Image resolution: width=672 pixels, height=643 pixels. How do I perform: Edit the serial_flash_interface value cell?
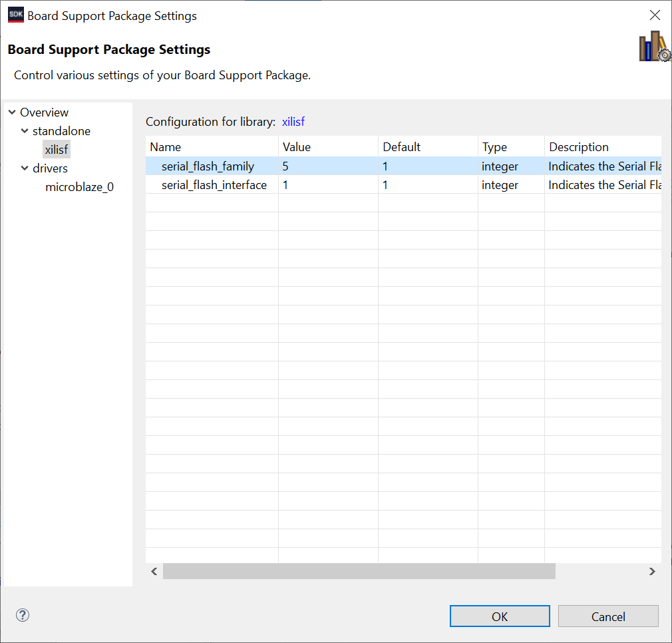coord(328,185)
